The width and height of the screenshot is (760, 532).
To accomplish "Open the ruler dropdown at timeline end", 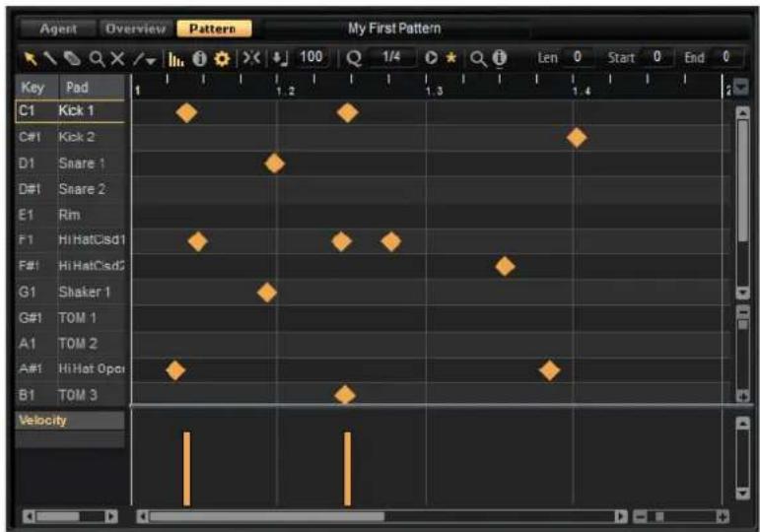I will pos(741,88).
